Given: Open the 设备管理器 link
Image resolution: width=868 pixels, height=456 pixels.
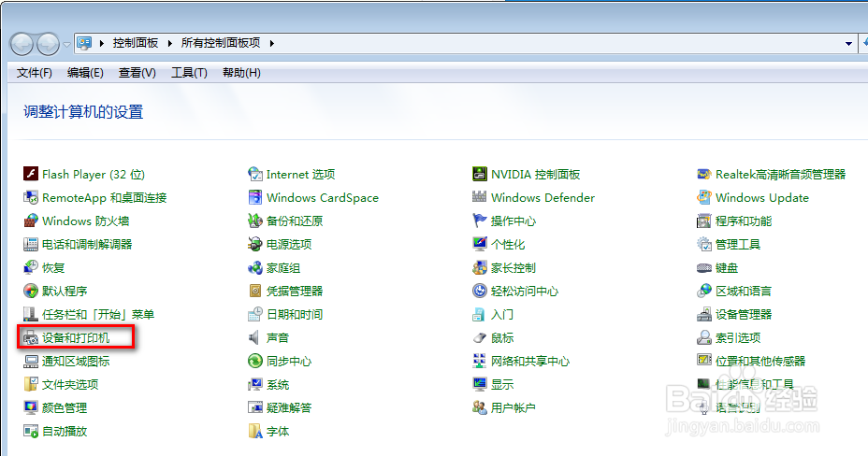Looking at the screenshot, I should click(744, 315).
